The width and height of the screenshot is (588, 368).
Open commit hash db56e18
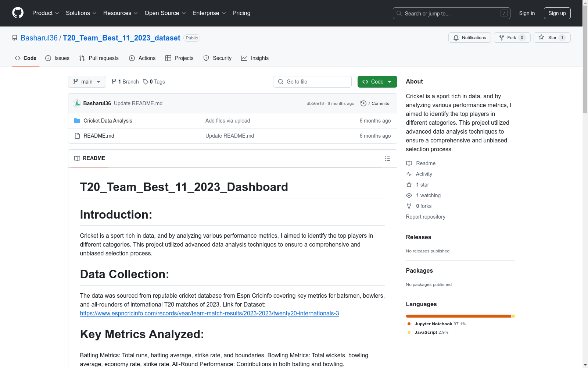coord(315,103)
